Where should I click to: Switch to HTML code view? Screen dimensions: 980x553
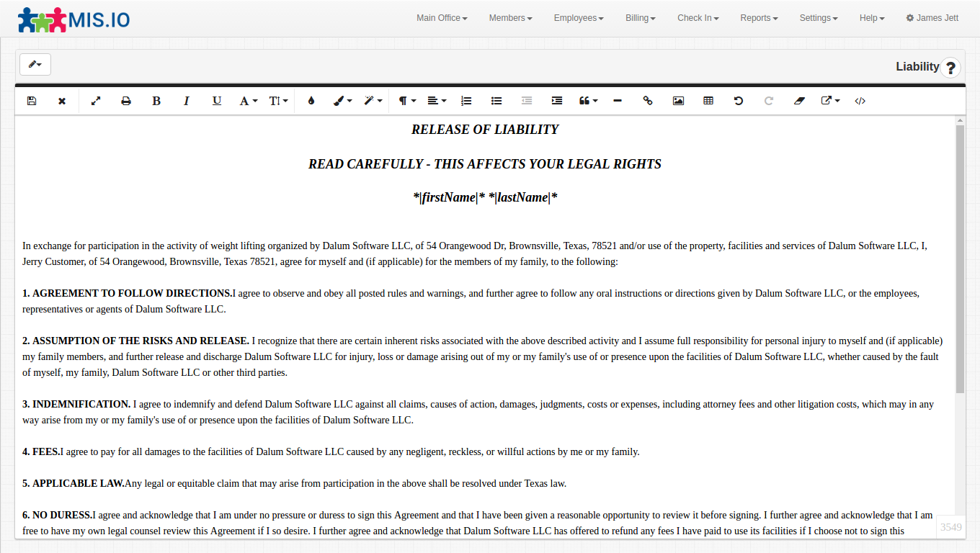[860, 101]
